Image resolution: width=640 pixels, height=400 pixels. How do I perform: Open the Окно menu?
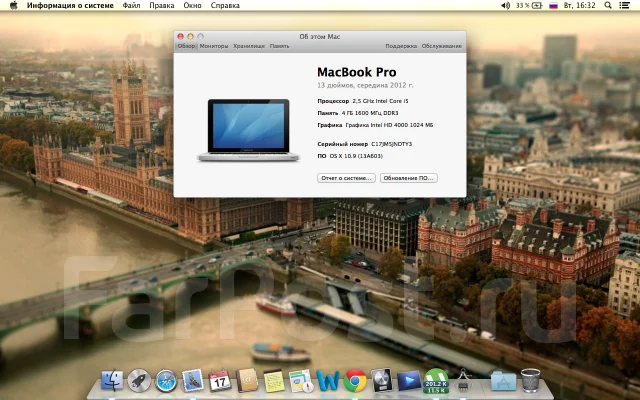coord(192,5)
